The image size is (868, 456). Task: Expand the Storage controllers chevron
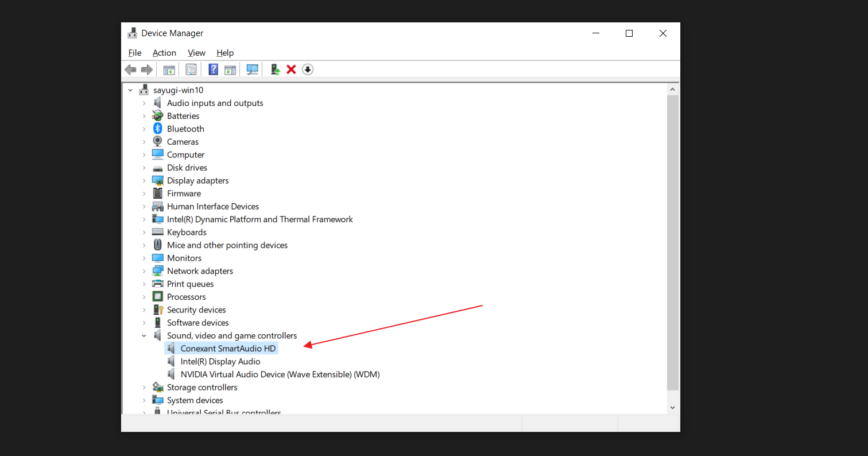144,388
